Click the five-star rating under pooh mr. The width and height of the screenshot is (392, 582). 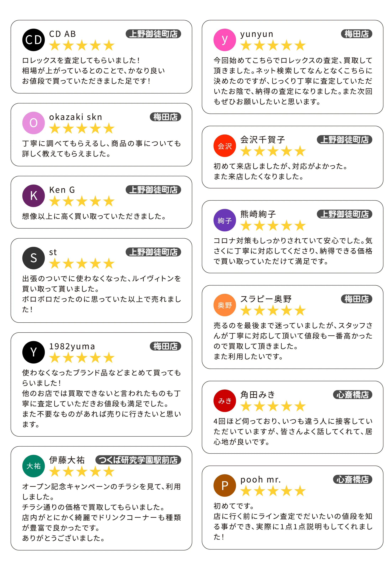pyautogui.click(x=273, y=491)
